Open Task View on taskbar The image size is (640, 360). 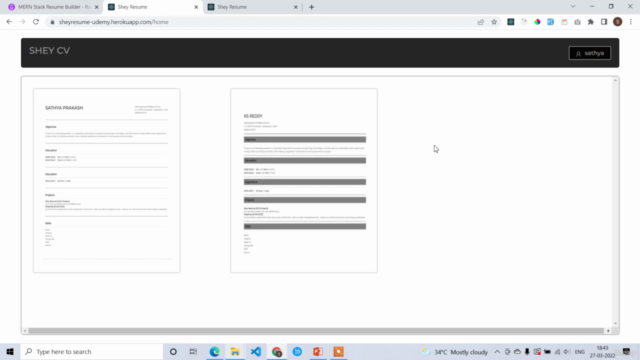tap(193, 351)
